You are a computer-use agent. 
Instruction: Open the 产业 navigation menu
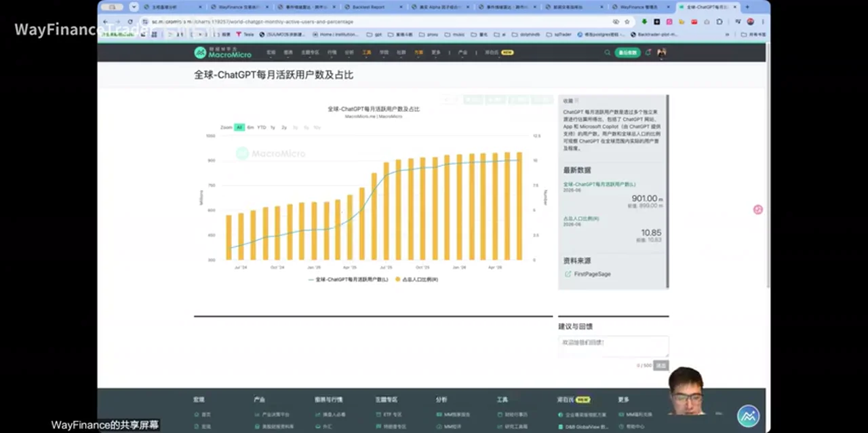(x=462, y=52)
